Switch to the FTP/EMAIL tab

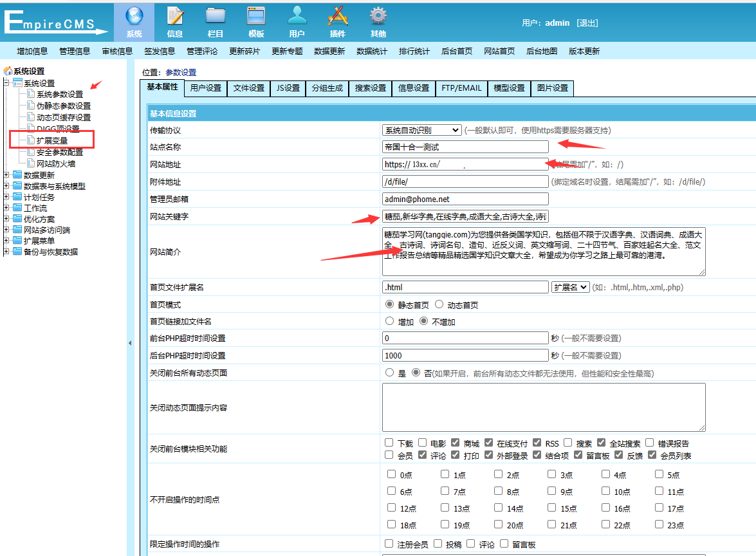point(461,88)
